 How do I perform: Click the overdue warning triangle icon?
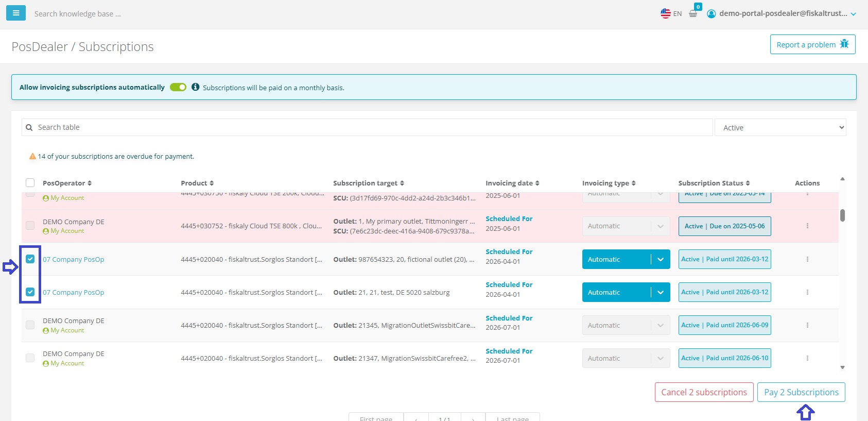(x=32, y=156)
